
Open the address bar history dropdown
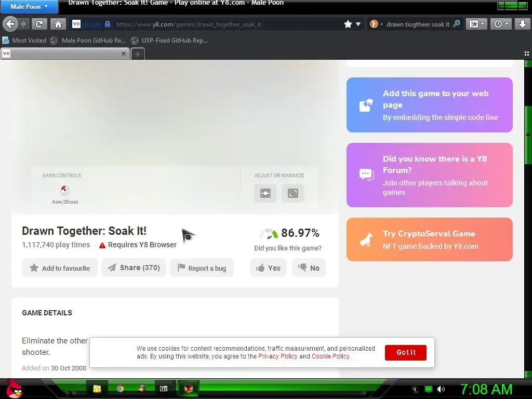pyautogui.click(x=358, y=24)
